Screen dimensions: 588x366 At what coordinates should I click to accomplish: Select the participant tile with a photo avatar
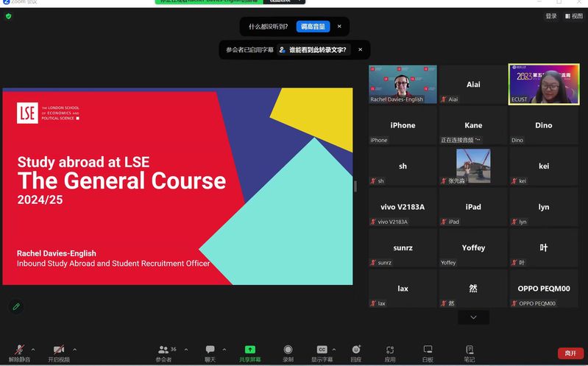coord(473,166)
